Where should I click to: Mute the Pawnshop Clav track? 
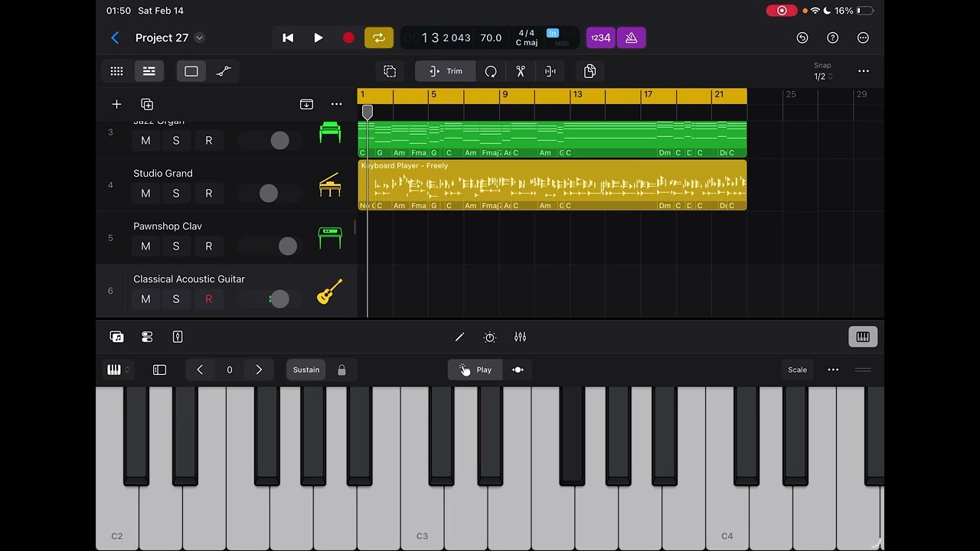point(145,246)
